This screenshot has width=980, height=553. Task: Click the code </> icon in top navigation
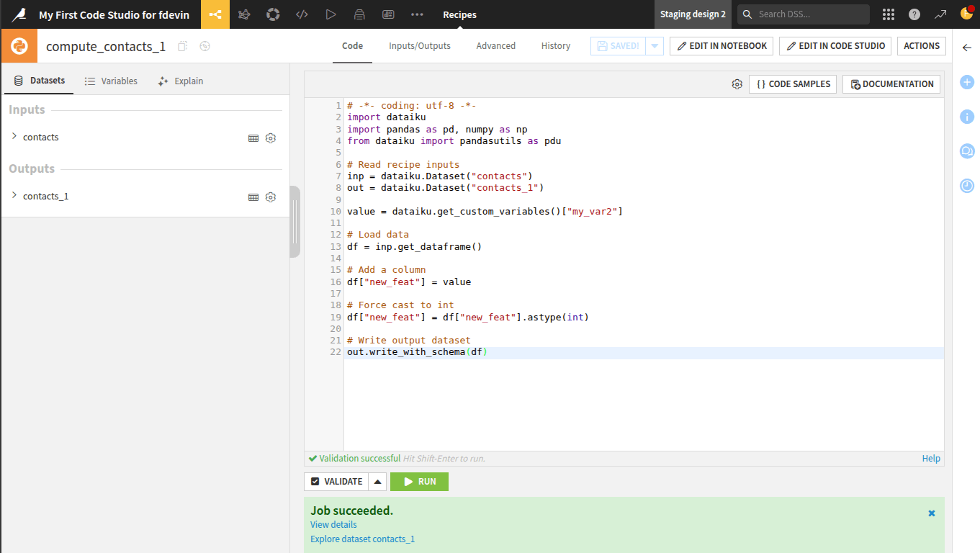pos(302,14)
